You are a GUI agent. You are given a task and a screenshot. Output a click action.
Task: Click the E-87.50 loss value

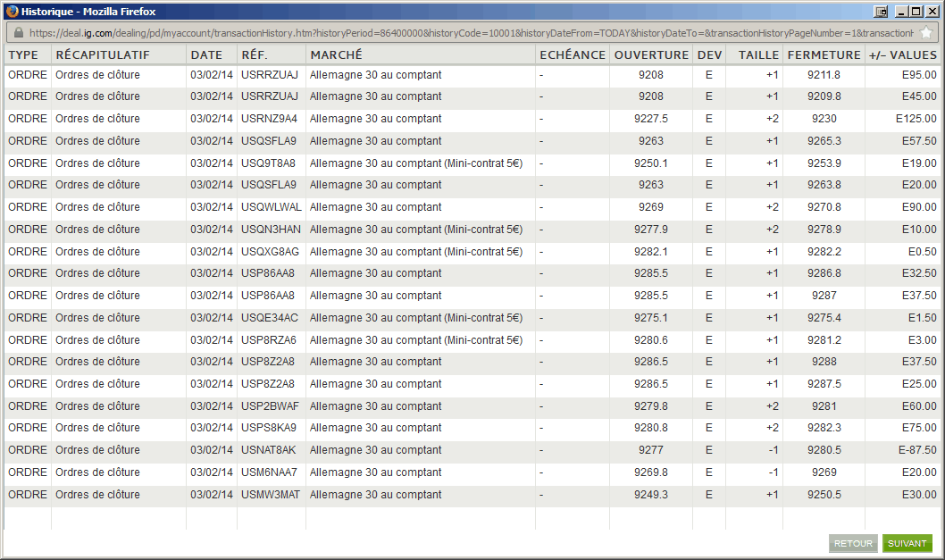(x=917, y=450)
